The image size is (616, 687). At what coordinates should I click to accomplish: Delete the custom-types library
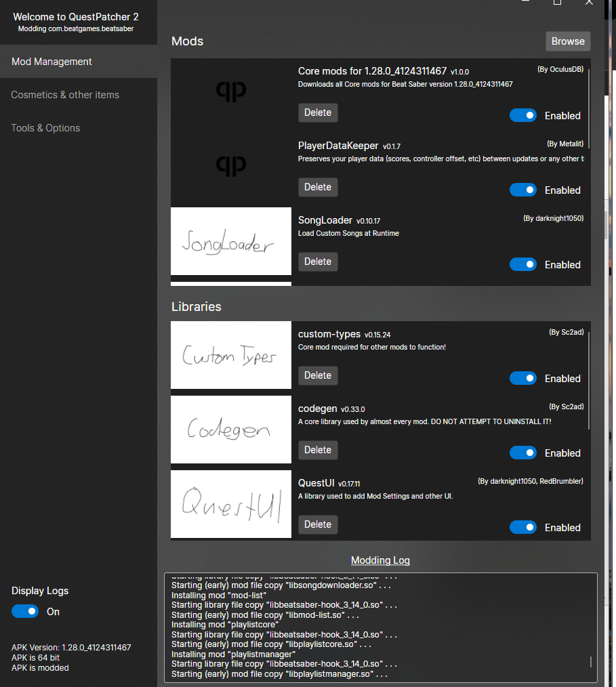point(318,375)
